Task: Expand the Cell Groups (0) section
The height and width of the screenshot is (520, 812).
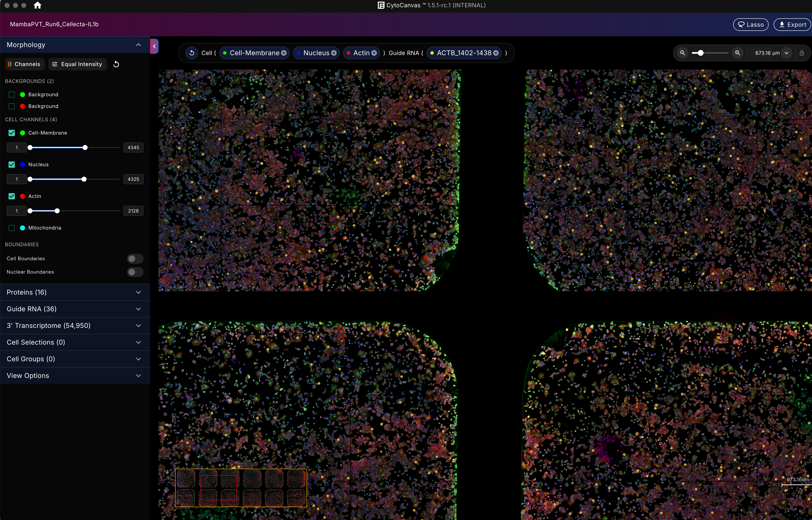Action: 75,359
